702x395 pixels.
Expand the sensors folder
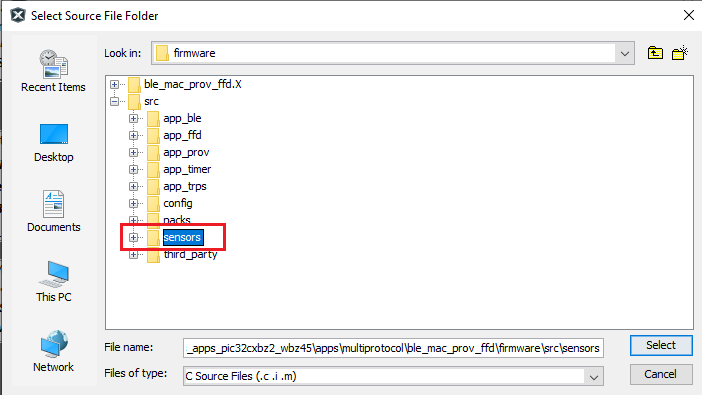tap(133, 237)
